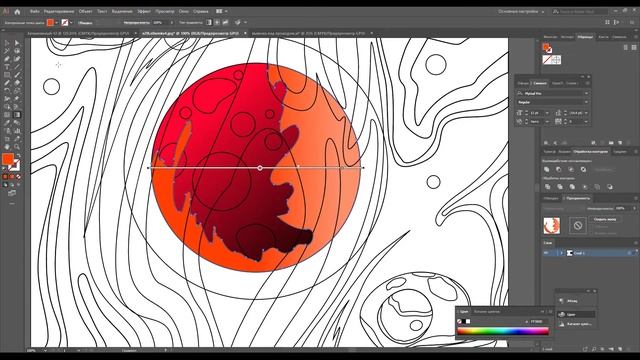Open the control bar stroke color dropdown arrow
The width and height of the screenshot is (640, 360).
click(x=71, y=23)
